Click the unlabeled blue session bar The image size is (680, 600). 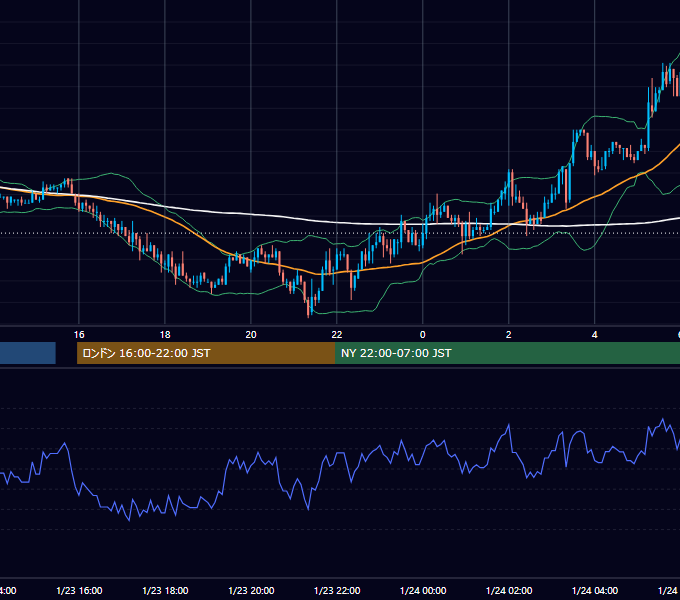coord(28,353)
